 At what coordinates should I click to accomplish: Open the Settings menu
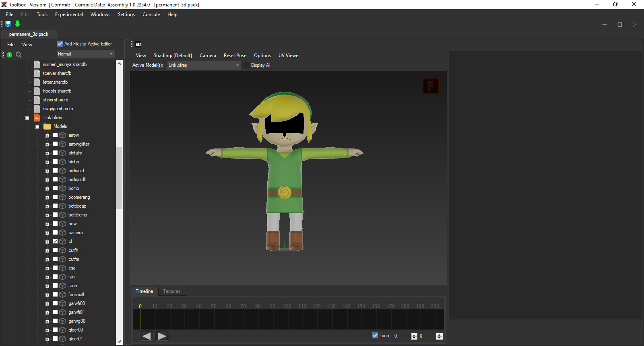click(x=126, y=14)
